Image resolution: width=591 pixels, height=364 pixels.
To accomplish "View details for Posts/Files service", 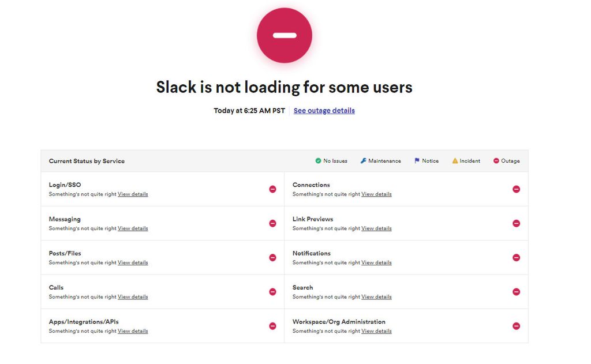I will coord(133,262).
